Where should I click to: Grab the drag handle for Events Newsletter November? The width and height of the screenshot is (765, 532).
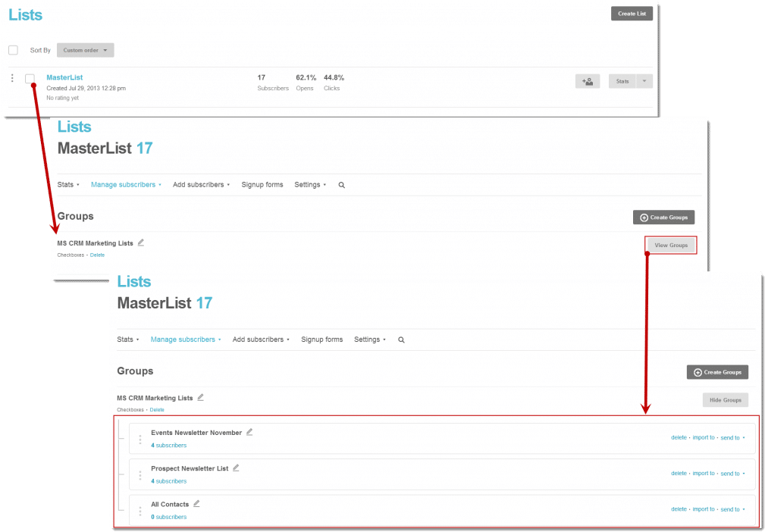click(x=140, y=440)
